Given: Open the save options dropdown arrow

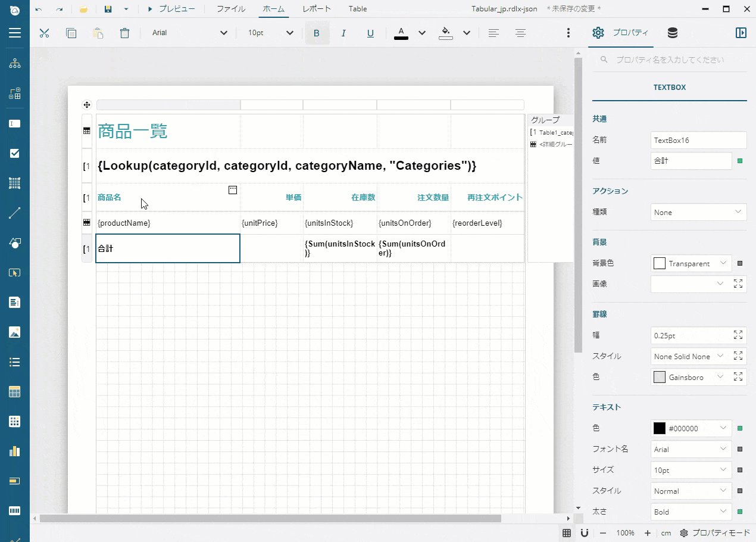Looking at the screenshot, I should click(126, 9).
